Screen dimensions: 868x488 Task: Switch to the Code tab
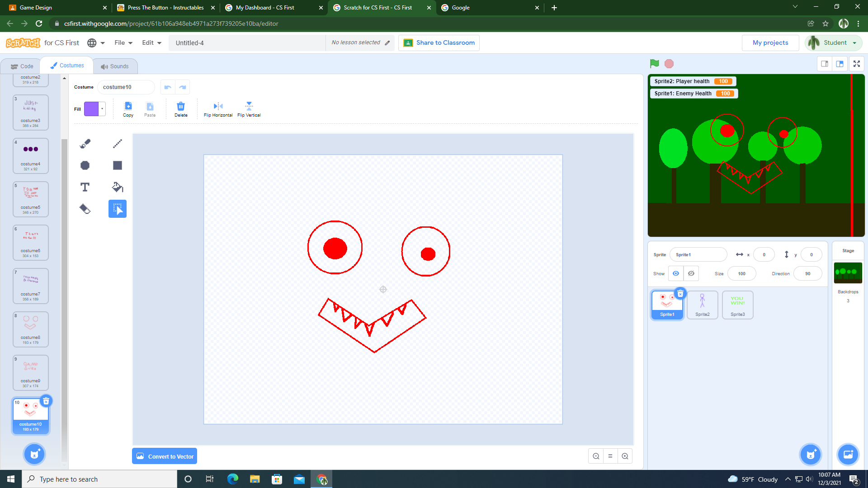[x=22, y=66]
